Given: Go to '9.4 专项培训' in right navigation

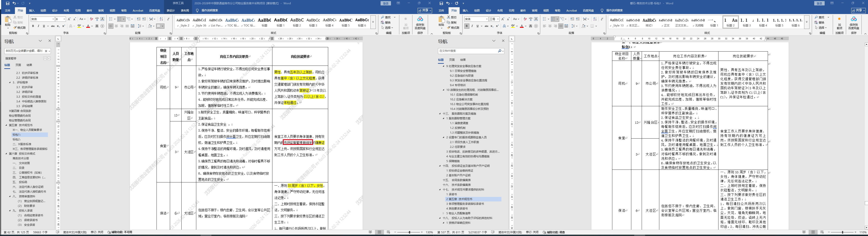Looking at the screenshot, I should click(x=458, y=85).
